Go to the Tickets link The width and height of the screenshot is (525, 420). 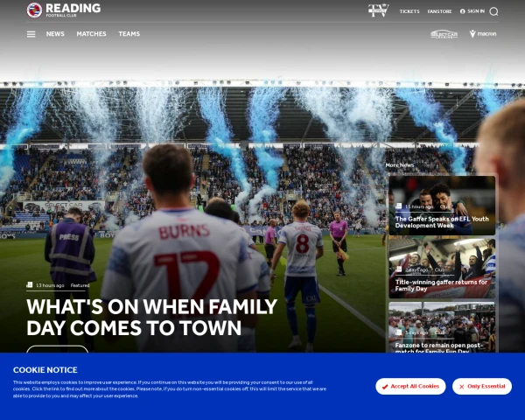click(x=409, y=11)
